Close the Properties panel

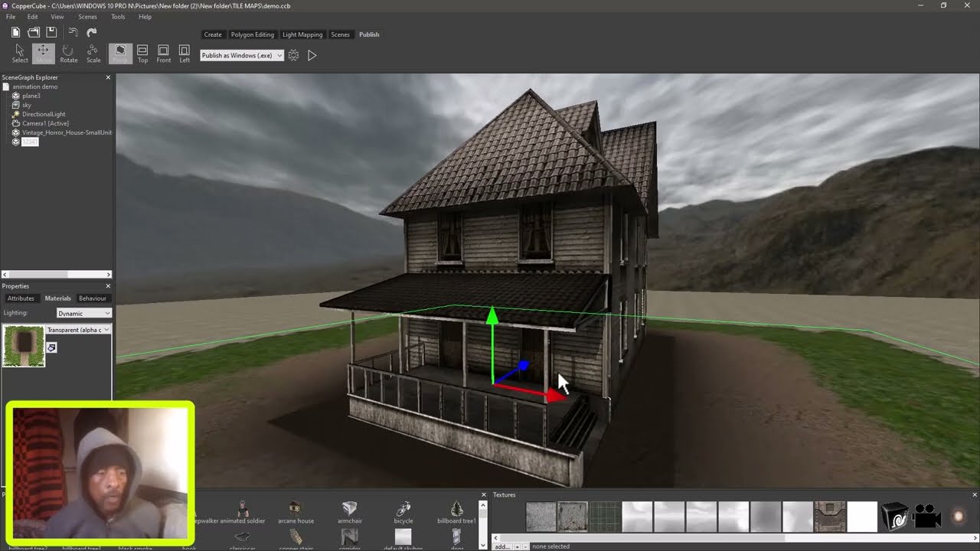point(108,286)
